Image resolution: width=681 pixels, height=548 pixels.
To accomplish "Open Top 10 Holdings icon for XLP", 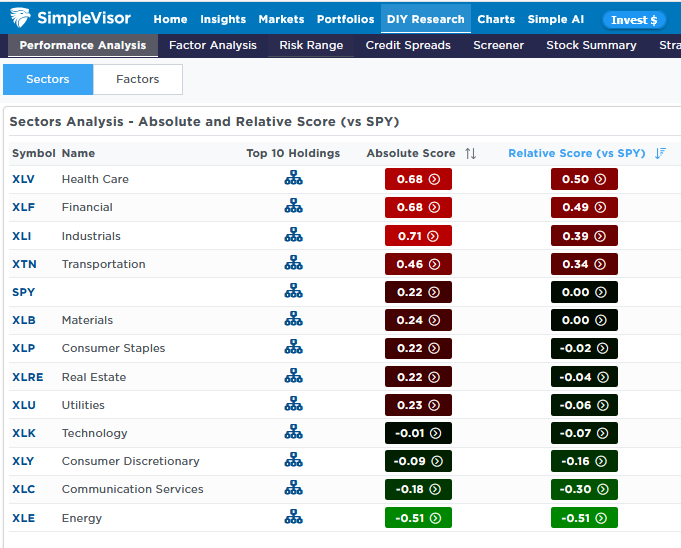I will pos(294,347).
